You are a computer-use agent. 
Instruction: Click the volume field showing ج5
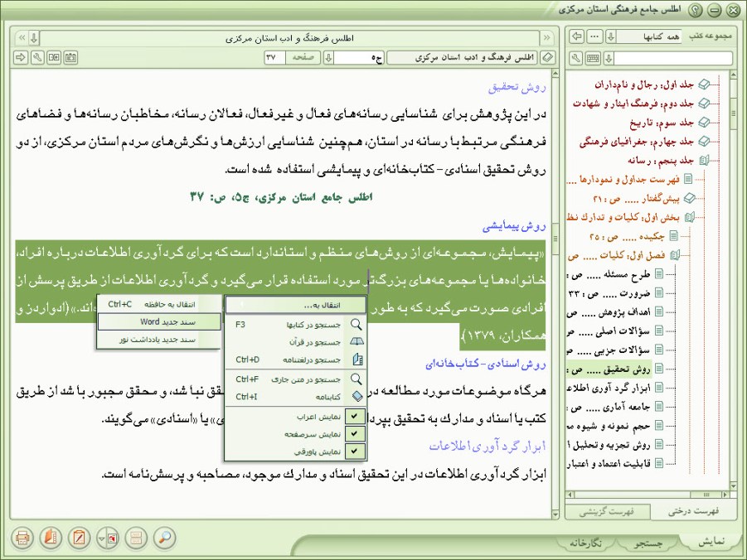358,58
